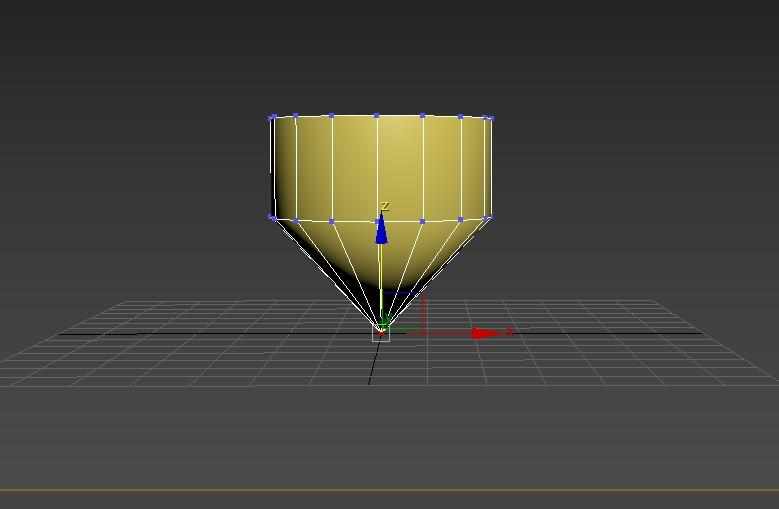The width and height of the screenshot is (779, 509).
Task: Select the apex vertex at cone tip
Action: pos(380,327)
